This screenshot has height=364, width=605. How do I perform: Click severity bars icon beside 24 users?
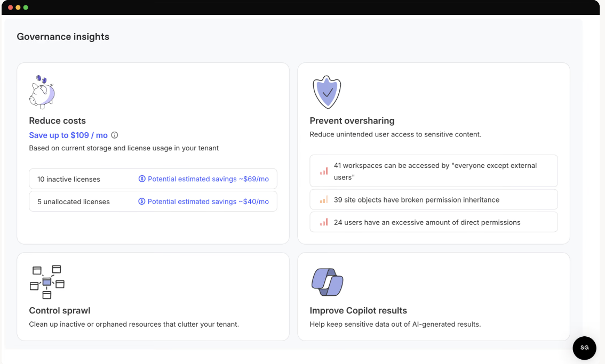[324, 222]
